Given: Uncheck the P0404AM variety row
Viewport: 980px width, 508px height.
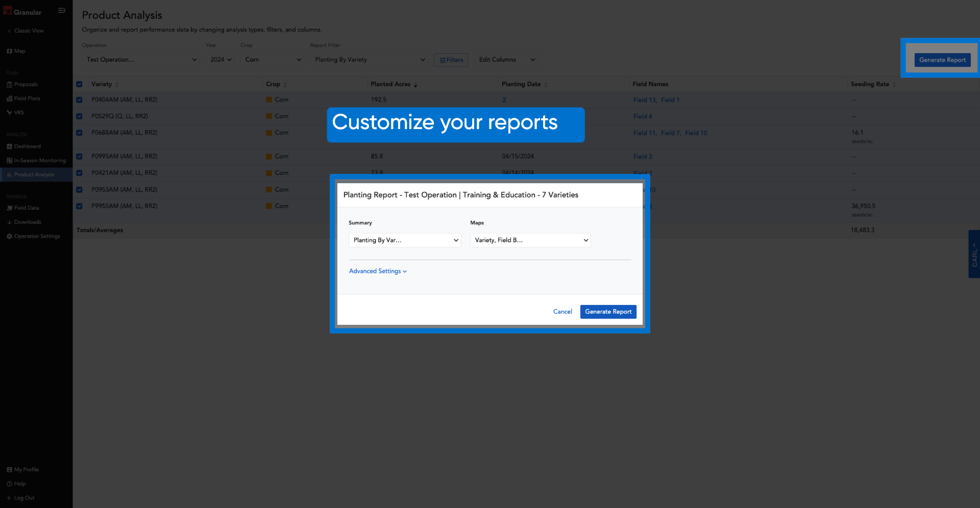Looking at the screenshot, I should (x=79, y=100).
